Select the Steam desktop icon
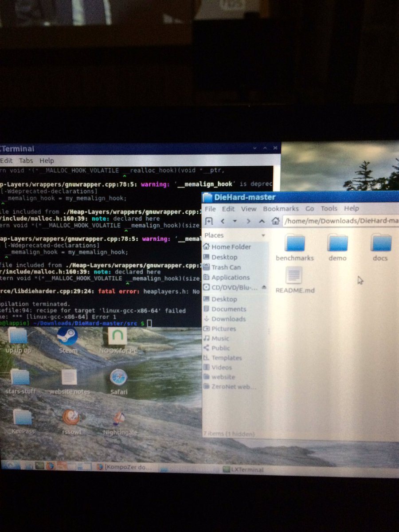 click(x=68, y=340)
